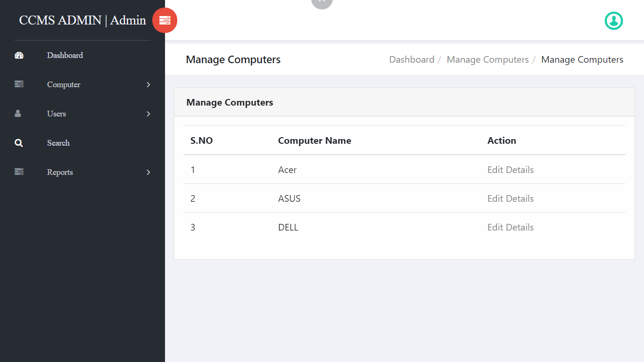Viewport: 644px width, 362px height.
Task: Click the Dashboard speedometer icon in sidebar
Action: pyautogui.click(x=19, y=55)
